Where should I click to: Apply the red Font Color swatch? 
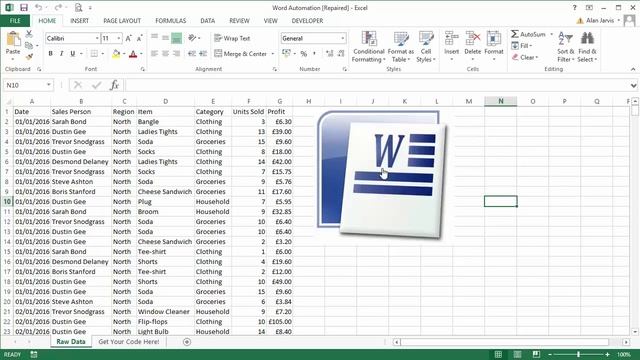[x=133, y=53]
